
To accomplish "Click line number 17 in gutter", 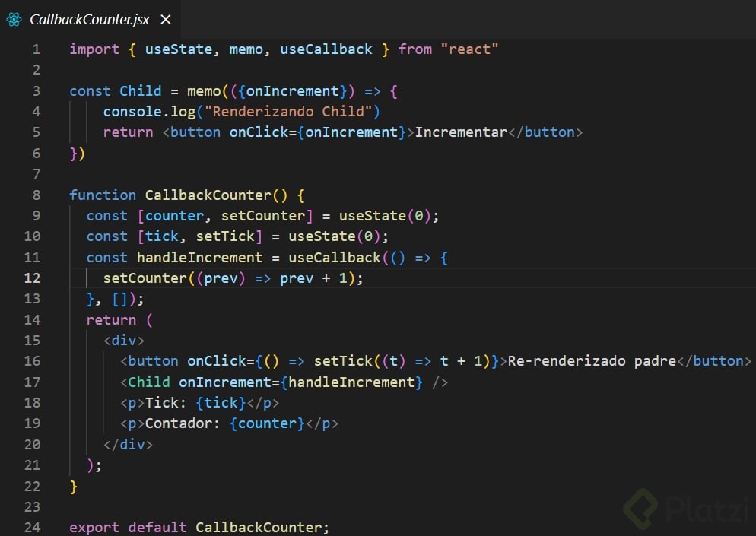I will [x=32, y=382].
